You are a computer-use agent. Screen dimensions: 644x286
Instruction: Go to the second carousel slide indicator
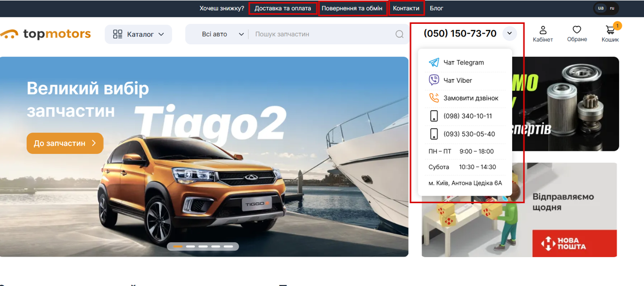click(191, 246)
